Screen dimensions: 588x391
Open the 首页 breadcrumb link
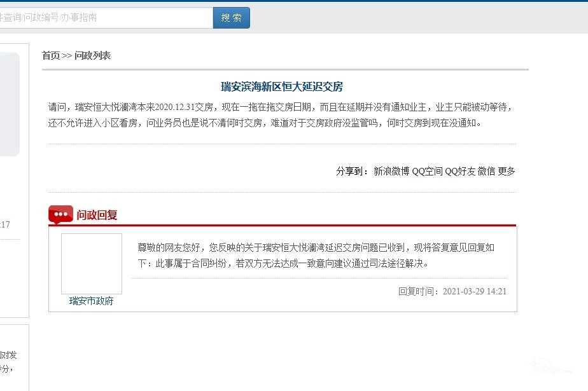click(51, 56)
